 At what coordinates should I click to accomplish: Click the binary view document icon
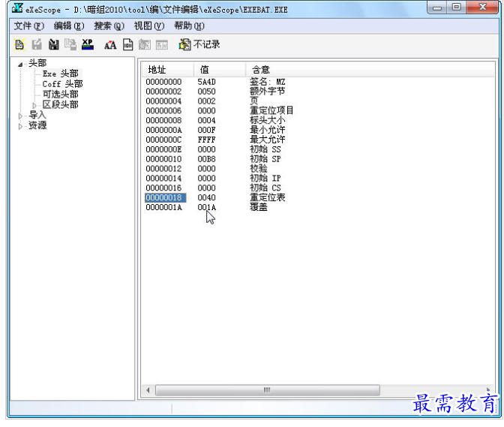[x=128, y=44]
